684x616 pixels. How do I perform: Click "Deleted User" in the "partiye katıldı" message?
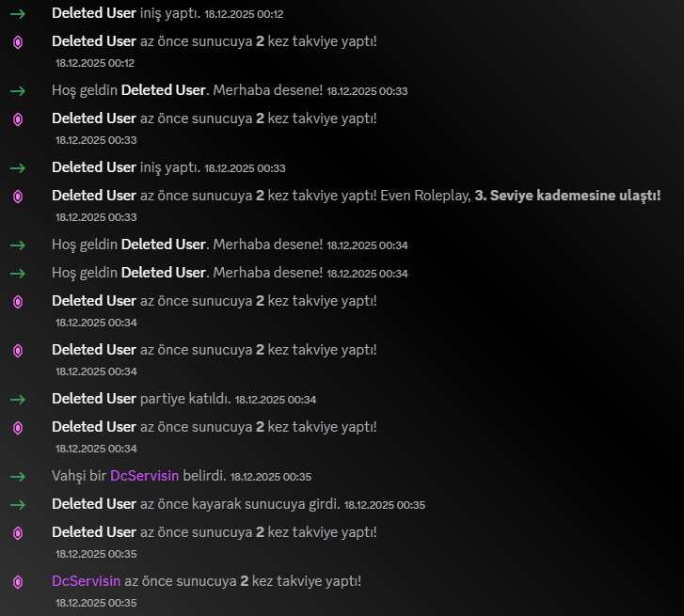(x=94, y=399)
